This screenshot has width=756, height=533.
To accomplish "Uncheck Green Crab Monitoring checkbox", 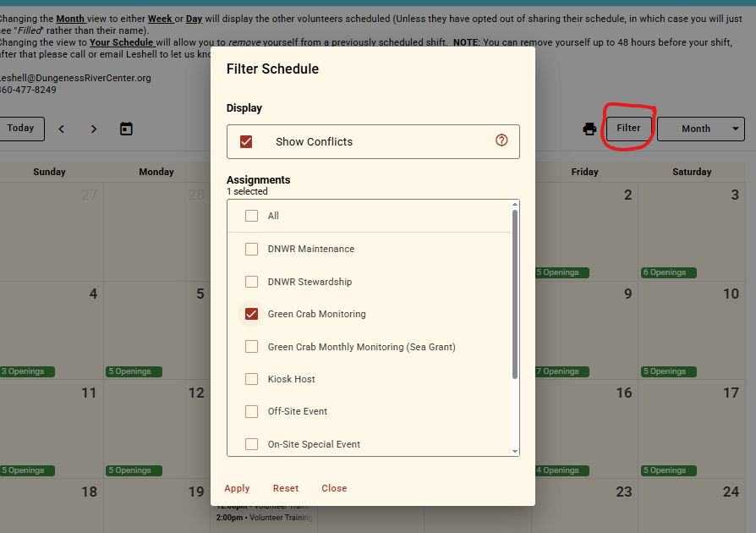I will tap(251, 314).
